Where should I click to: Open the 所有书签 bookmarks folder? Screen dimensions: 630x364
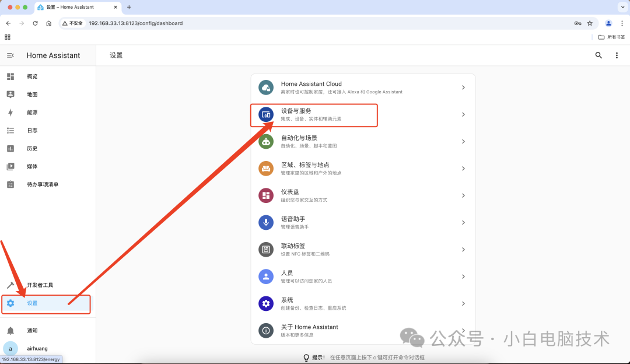point(611,37)
